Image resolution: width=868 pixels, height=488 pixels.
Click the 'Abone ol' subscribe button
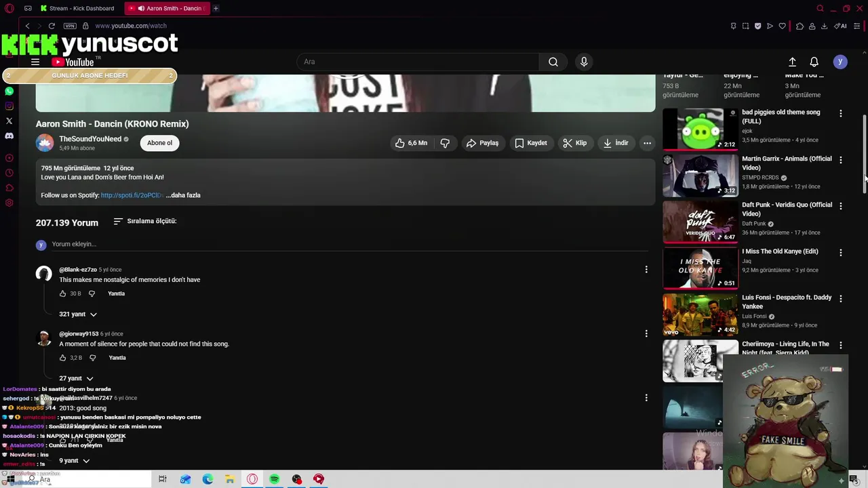(160, 143)
